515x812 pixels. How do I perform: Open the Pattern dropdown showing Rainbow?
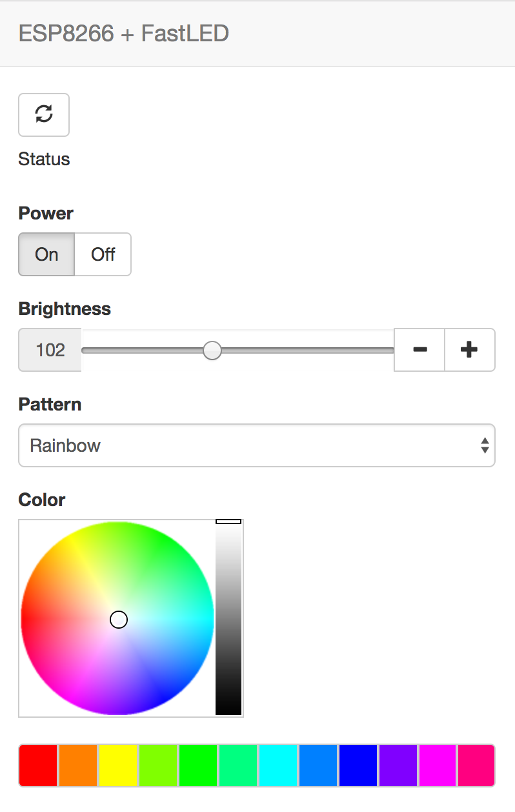[x=256, y=445]
